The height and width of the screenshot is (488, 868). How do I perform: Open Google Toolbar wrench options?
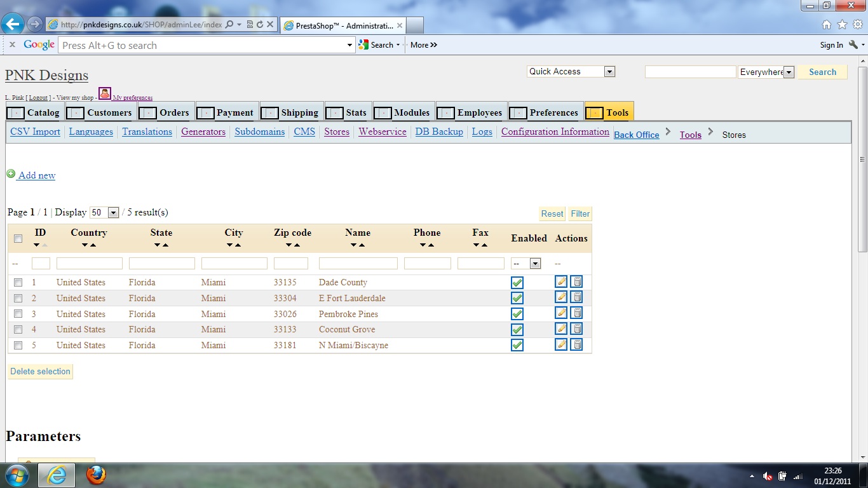click(x=854, y=44)
